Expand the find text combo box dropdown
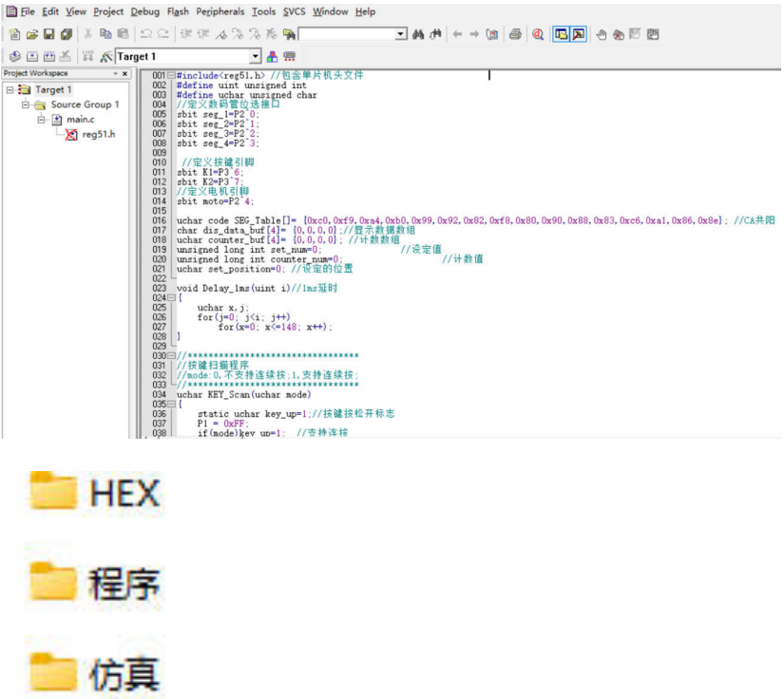This screenshot has width=784, height=699. tap(400, 34)
